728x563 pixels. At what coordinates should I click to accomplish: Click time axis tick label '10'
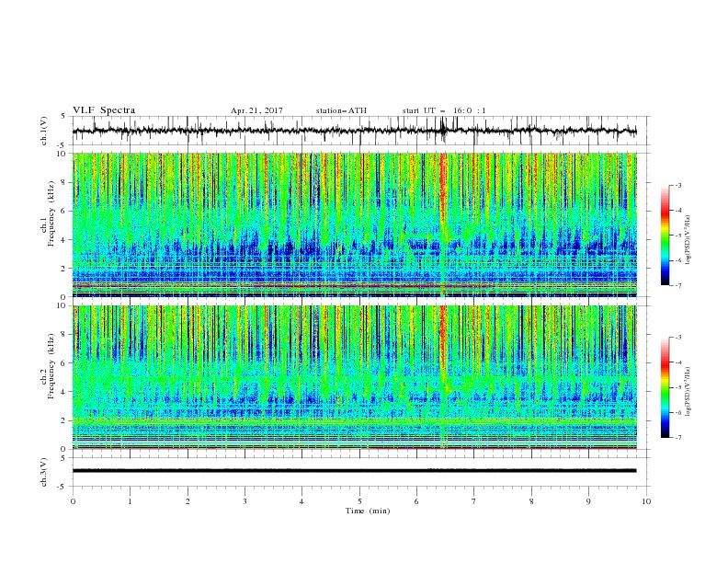pos(646,501)
